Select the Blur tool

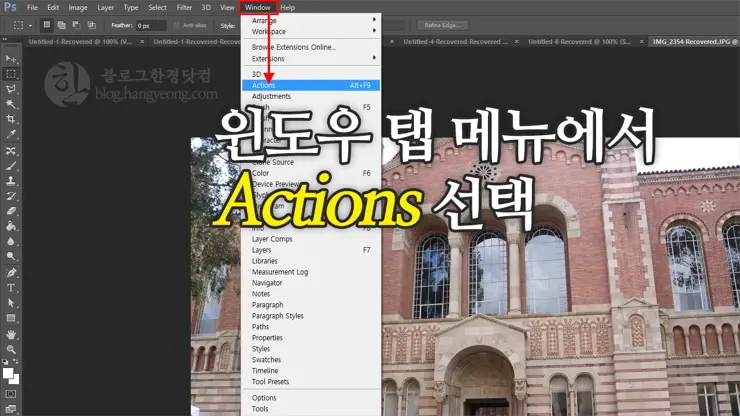pos(10,241)
